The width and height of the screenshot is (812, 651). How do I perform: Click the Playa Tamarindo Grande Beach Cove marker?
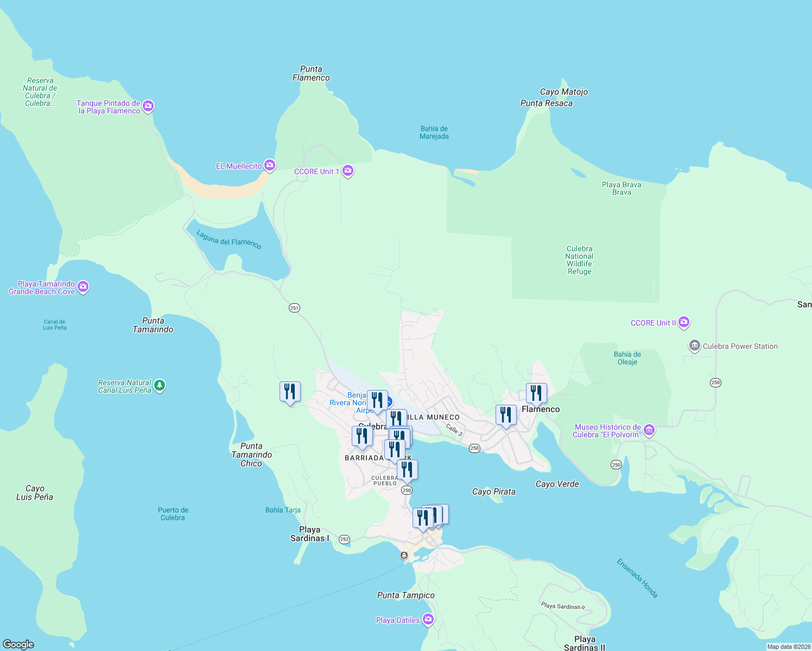pos(83,286)
